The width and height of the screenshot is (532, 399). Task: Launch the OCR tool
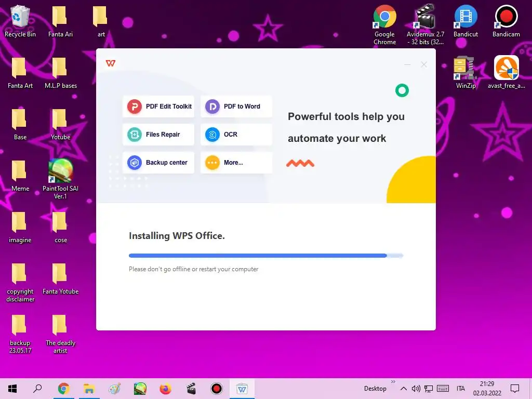coord(236,135)
